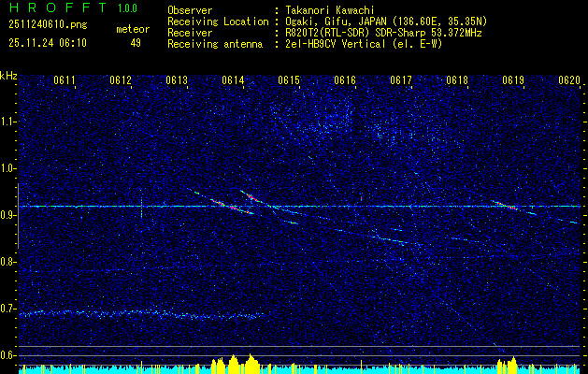Click the 0612 time axis marker
This screenshot has width=588, height=374.
pos(121,80)
